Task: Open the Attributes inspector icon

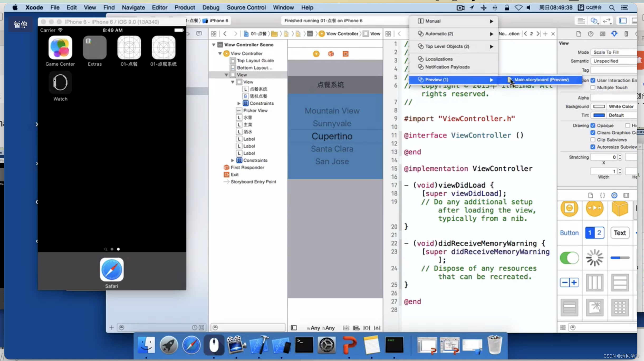Action: coord(614,33)
